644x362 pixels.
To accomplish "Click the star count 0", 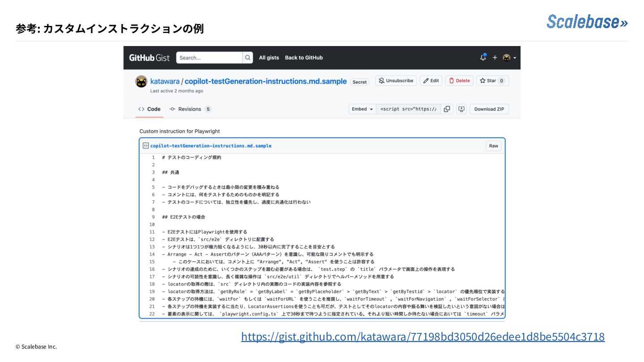I will (501, 81).
